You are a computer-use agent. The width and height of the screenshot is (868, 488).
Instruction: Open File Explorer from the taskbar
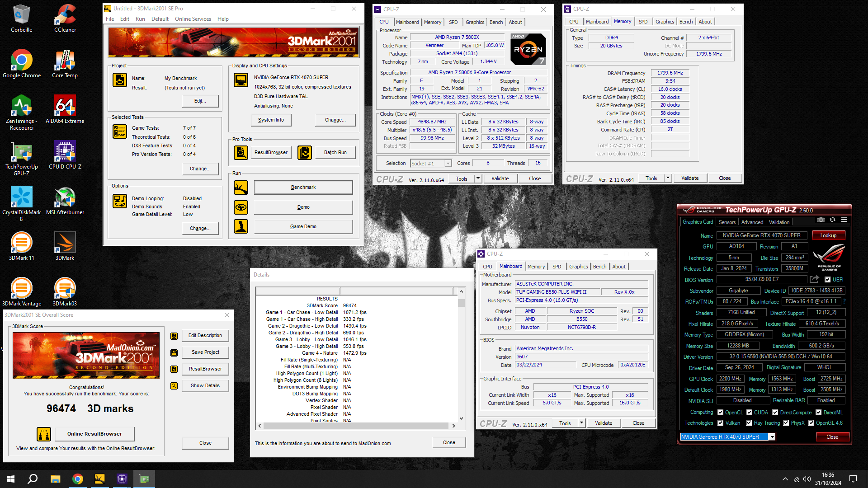pyautogui.click(x=55, y=479)
